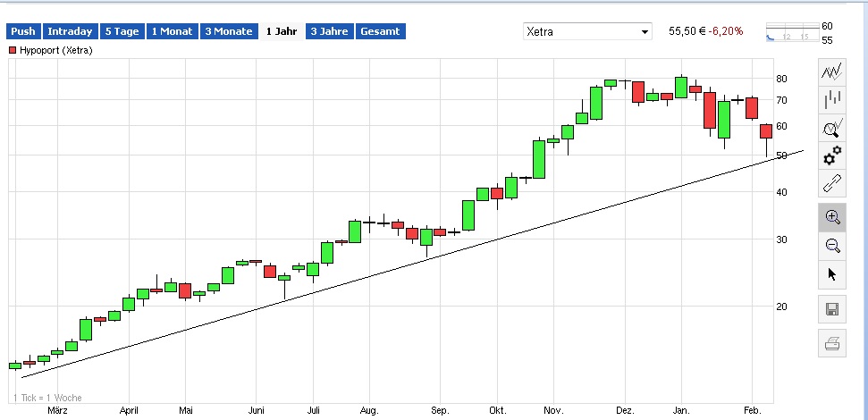Show the Gesamt full history range
Viewport: 868px width, 420px height.
[380, 31]
